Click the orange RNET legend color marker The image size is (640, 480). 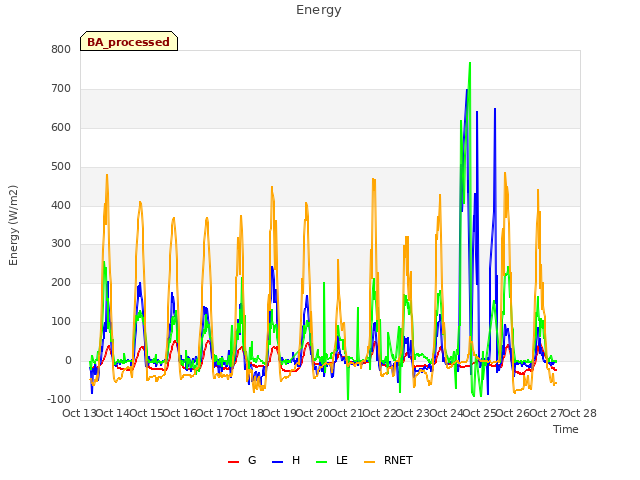[x=369, y=462]
